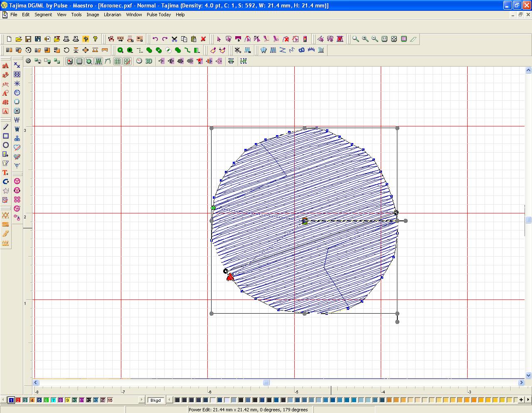Toggle the realistic magnifier view button
Image resolution: width=532 pixels, height=413 pixels.
89,61
